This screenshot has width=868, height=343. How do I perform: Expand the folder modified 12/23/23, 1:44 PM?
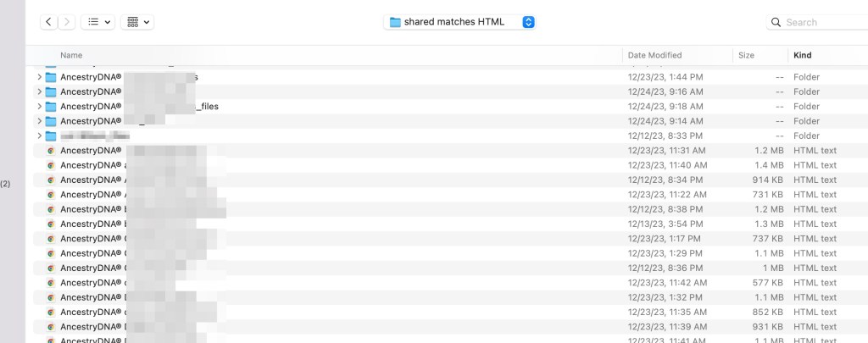coord(39,77)
